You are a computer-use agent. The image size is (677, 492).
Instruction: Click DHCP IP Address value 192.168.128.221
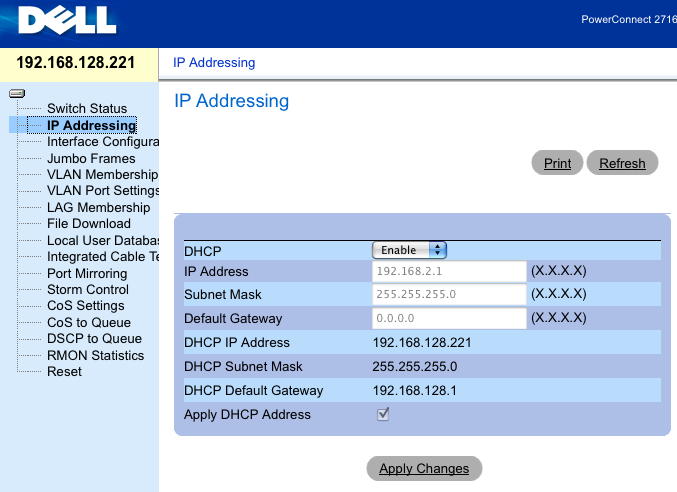point(422,343)
